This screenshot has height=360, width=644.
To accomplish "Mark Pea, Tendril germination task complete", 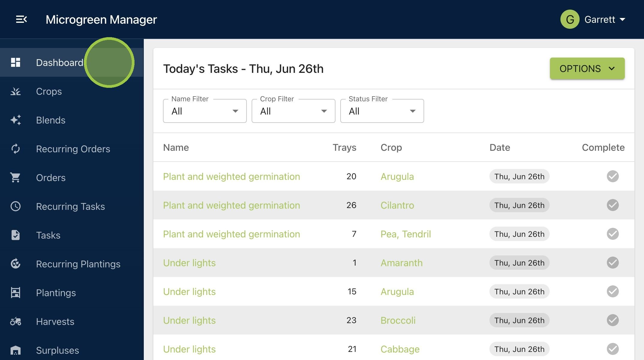I will 613,234.
